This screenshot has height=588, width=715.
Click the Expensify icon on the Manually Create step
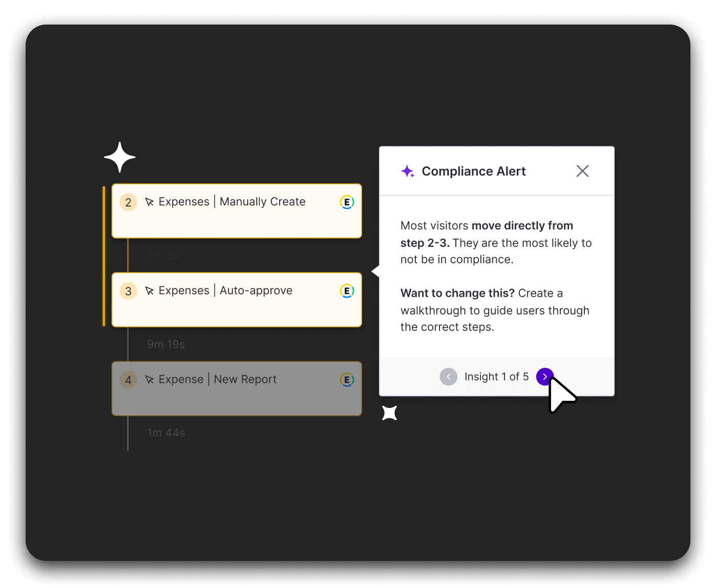coord(347,202)
